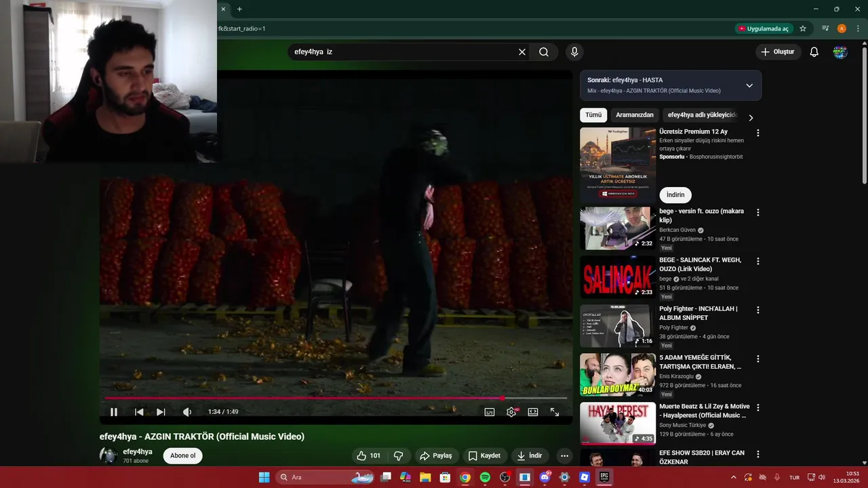Open options for 5 ADAM YEMEĞE GİTTİK video

coord(758,359)
